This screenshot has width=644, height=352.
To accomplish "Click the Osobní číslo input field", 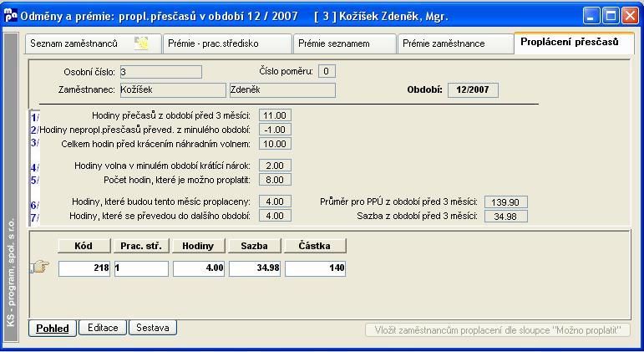I will tap(161, 72).
